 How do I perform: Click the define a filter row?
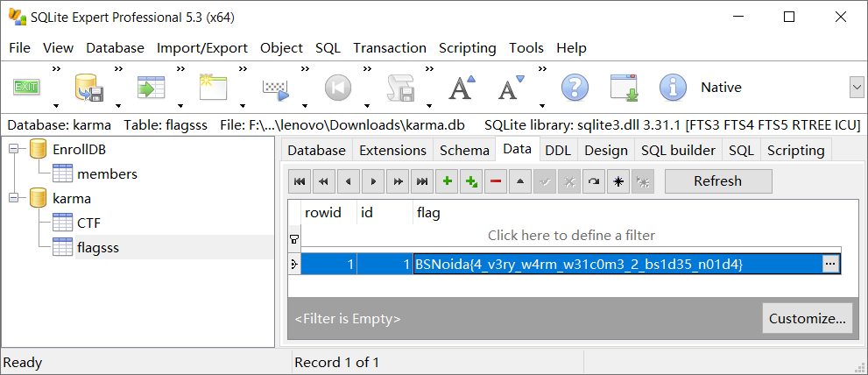click(x=570, y=235)
